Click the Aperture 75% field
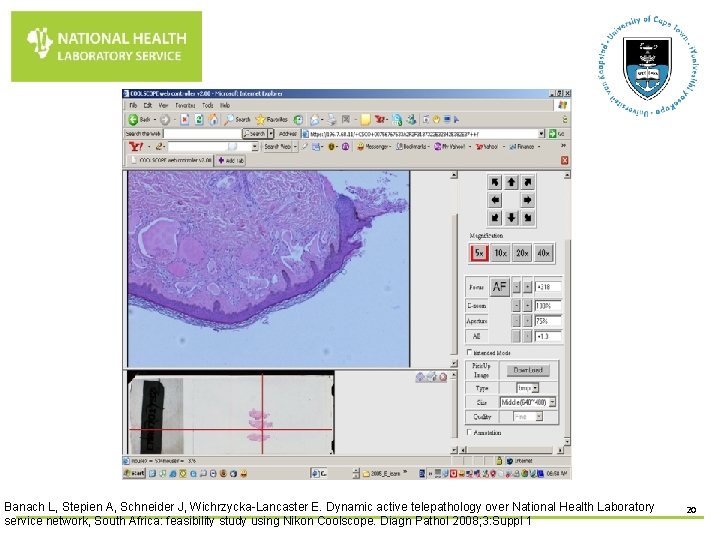The image size is (720, 540). [548, 321]
